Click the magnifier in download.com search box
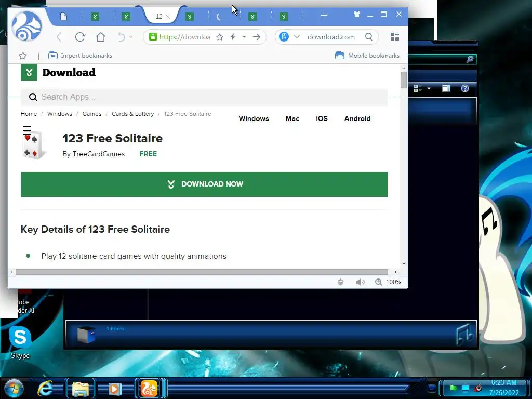Screen dimensions: 532x399 pyautogui.click(x=369, y=37)
